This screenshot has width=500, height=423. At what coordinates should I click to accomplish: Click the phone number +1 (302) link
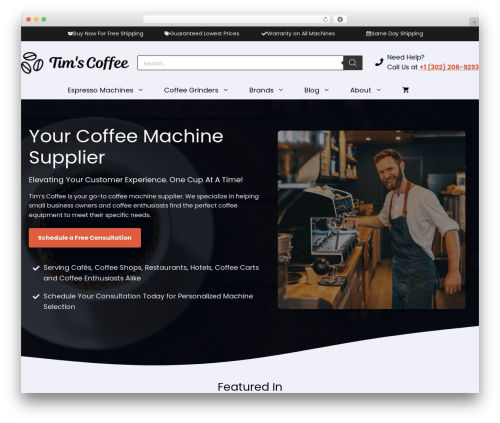(449, 67)
